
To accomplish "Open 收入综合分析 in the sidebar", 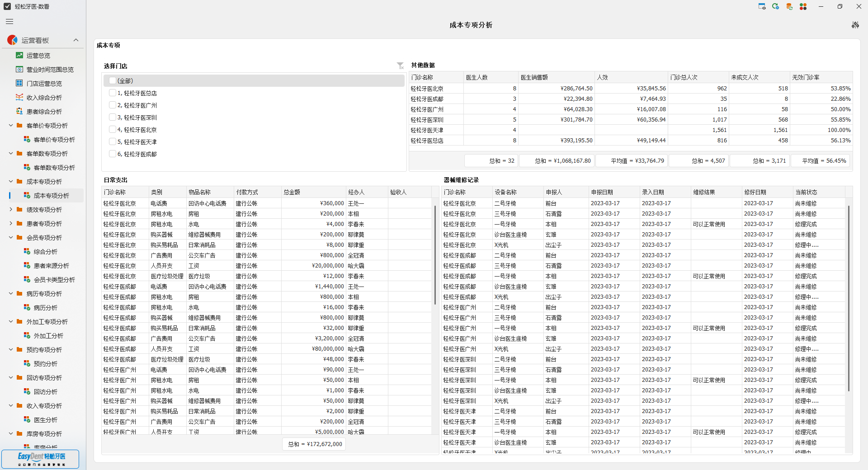I will [x=44, y=98].
